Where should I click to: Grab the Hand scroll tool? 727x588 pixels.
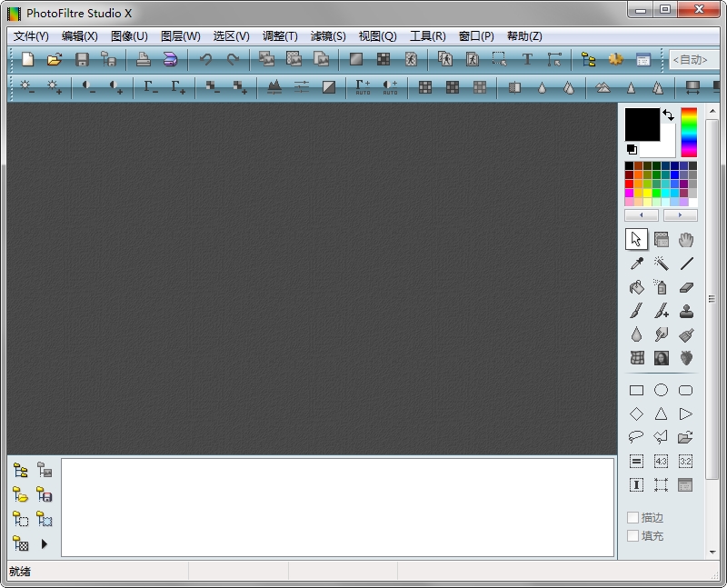(x=686, y=240)
